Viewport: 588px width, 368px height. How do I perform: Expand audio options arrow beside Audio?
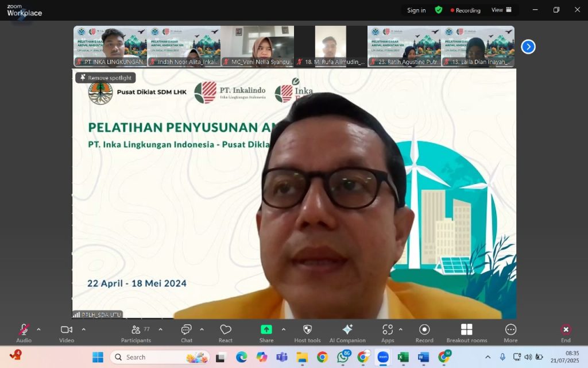click(38, 329)
